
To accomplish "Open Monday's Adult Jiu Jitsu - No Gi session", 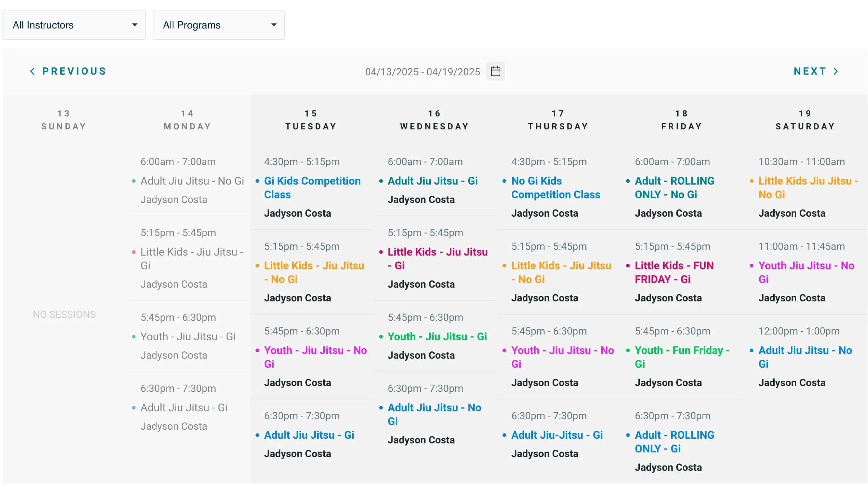I will click(192, 181).
